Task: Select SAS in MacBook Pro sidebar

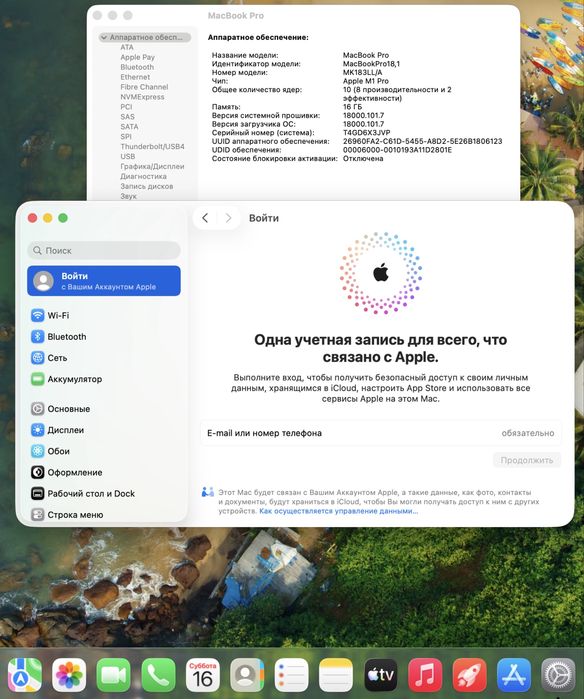Action: click(127, 117)
